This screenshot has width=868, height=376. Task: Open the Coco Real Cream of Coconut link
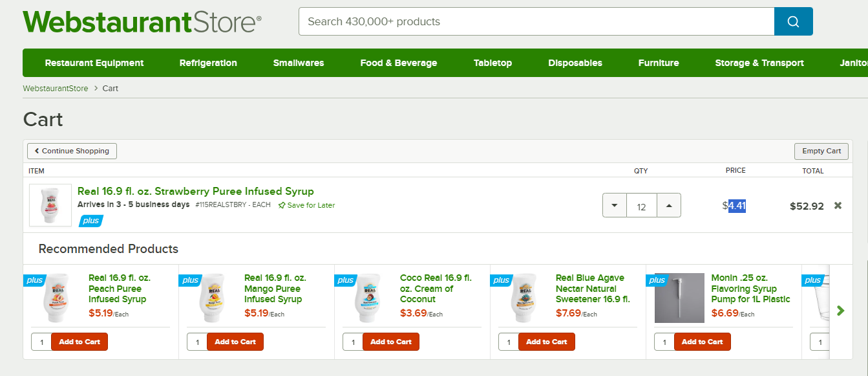[x=436, y=289]
